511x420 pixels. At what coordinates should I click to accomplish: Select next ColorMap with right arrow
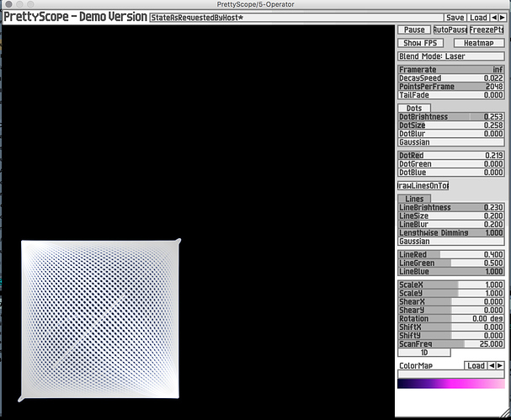click(x=500, y=365)
